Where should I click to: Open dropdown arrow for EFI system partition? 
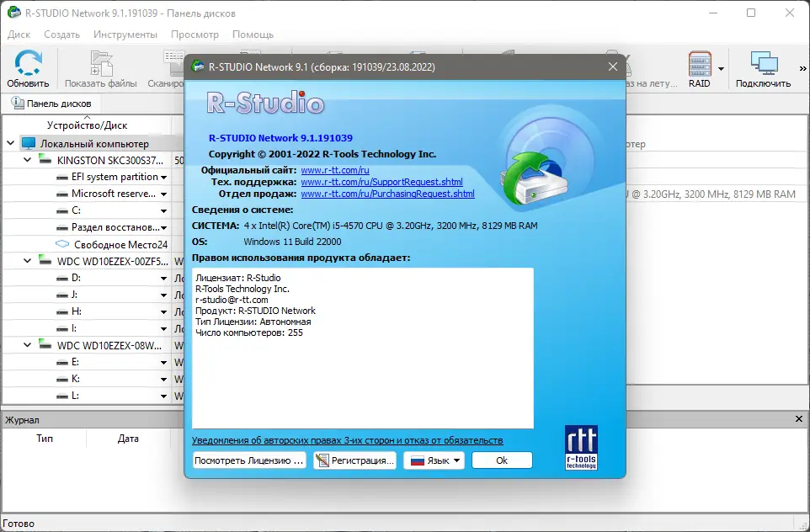pyautogui.click(x=163, y=177)
